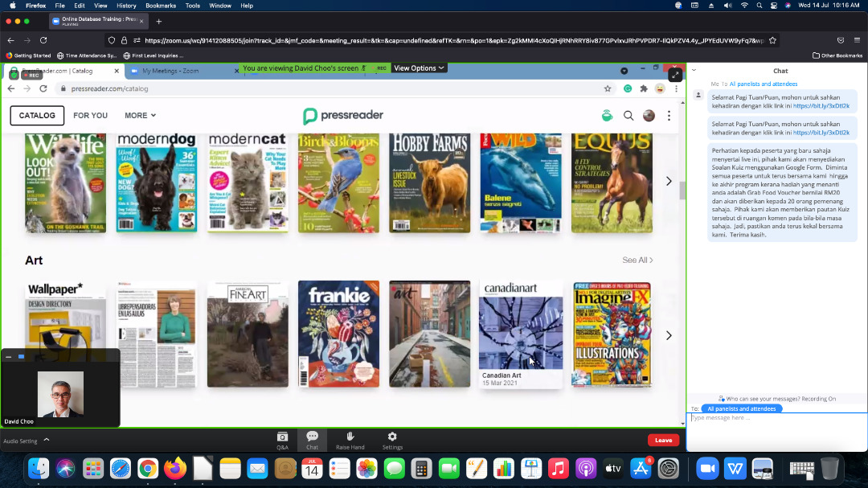Focus the chat message input box
The image size is (868, 488).
pyautogui.click(x=776, y=431)
